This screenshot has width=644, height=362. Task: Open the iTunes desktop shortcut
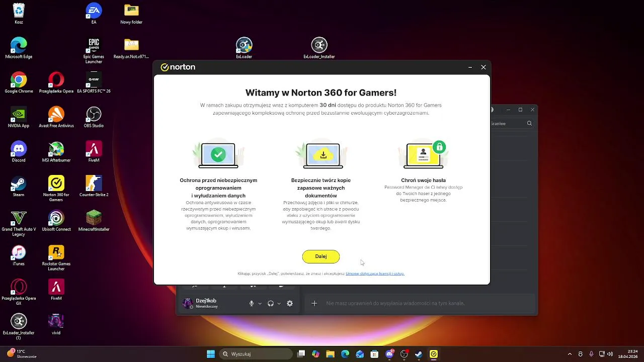click(19, 255)
